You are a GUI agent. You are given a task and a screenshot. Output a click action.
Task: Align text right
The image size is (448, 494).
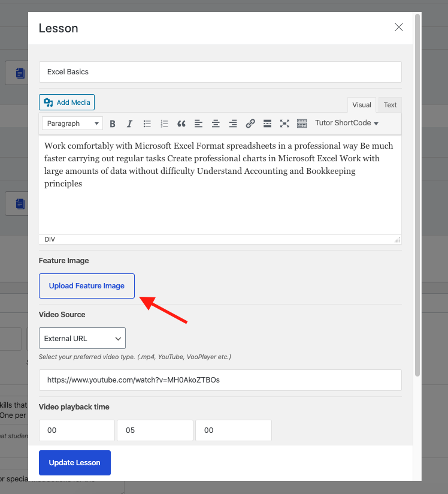point(233,123)
